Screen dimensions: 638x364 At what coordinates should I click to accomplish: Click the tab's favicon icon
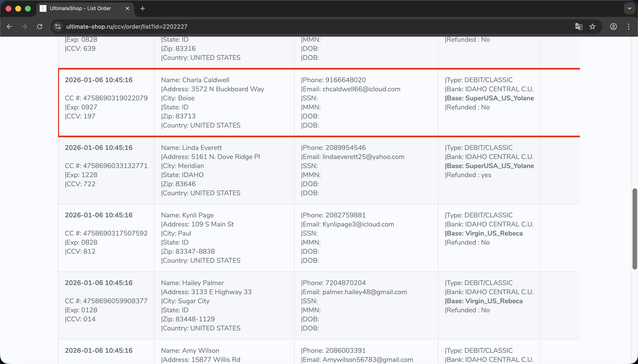43,8
